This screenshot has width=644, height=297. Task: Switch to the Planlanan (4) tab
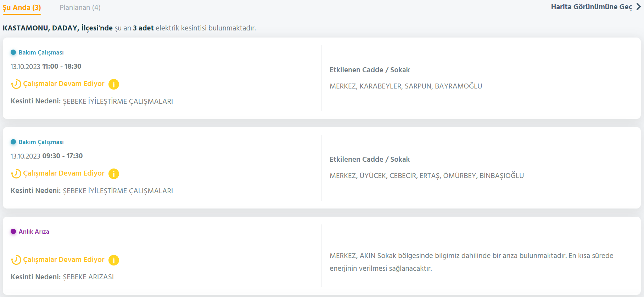click(x=80, y=7)
